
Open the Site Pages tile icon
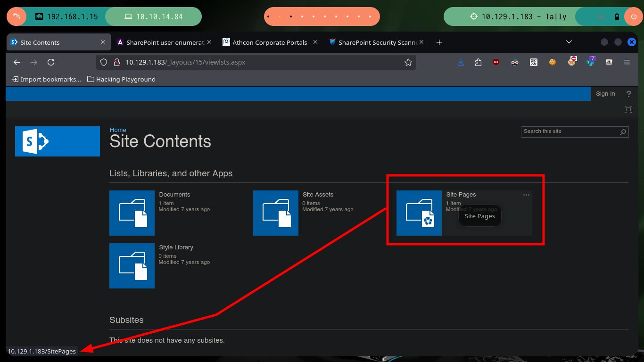pos(419,213)
